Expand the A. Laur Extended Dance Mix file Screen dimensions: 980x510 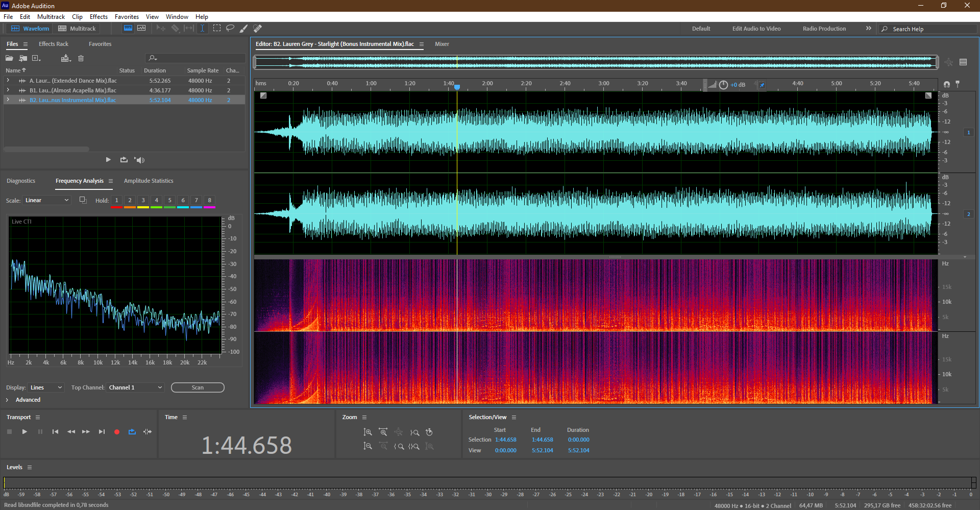pos(8,81)
